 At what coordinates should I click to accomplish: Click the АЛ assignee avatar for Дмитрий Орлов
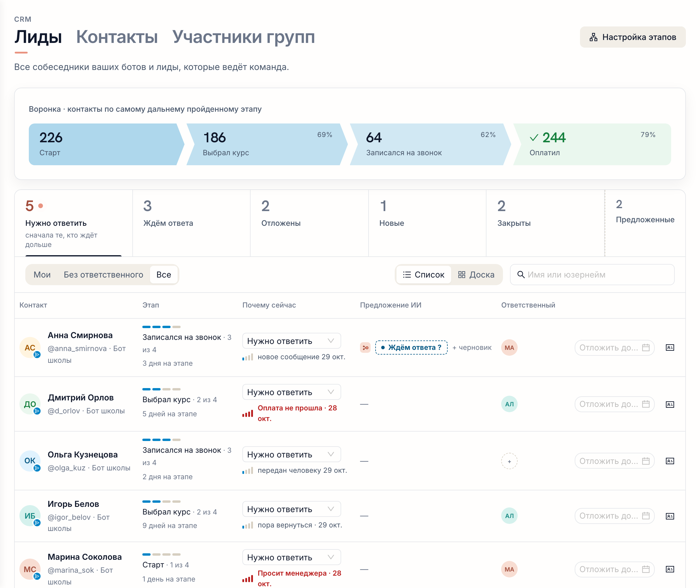tap(509, 404)
